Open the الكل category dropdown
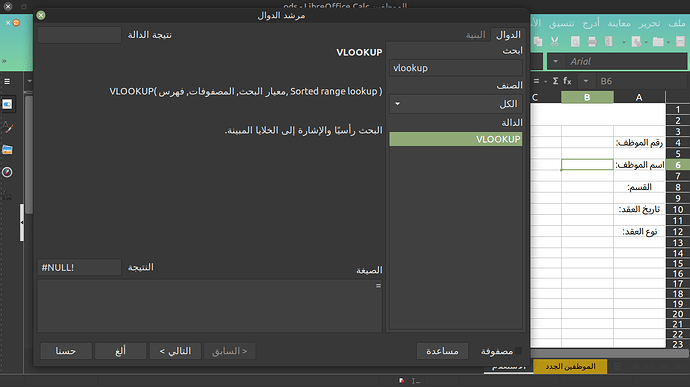The width and height of the screenshot is (690, 387). click(x=456, y=104)
